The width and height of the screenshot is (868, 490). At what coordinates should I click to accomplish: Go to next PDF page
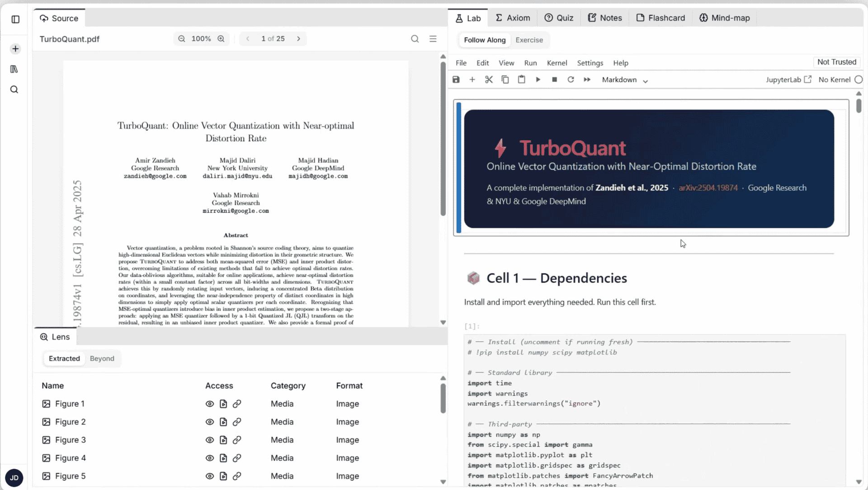tap(298, 39)
